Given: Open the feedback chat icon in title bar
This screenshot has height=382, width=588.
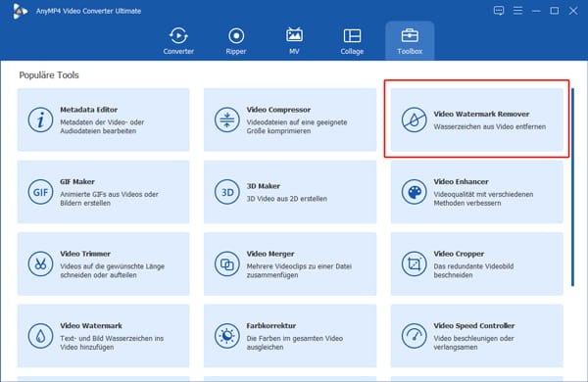Looking at the screenshot, I should [x=499, y=11].
